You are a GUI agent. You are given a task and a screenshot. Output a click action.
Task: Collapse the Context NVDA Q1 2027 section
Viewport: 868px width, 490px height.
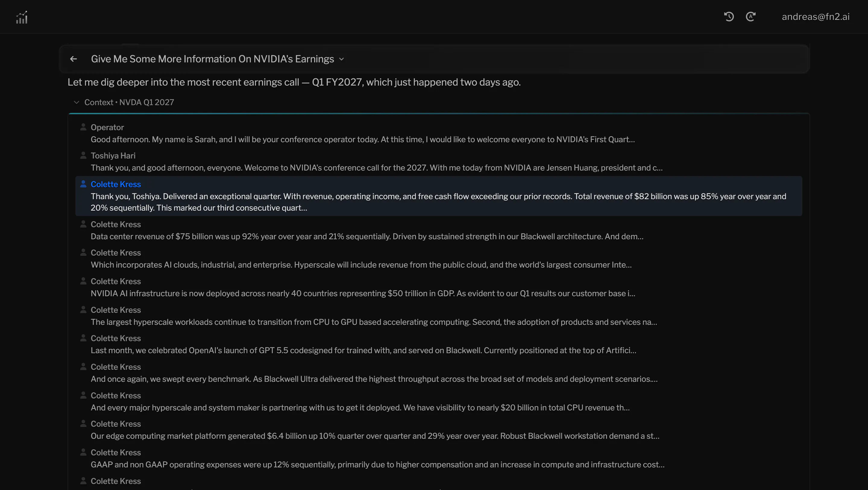(77, 102)
